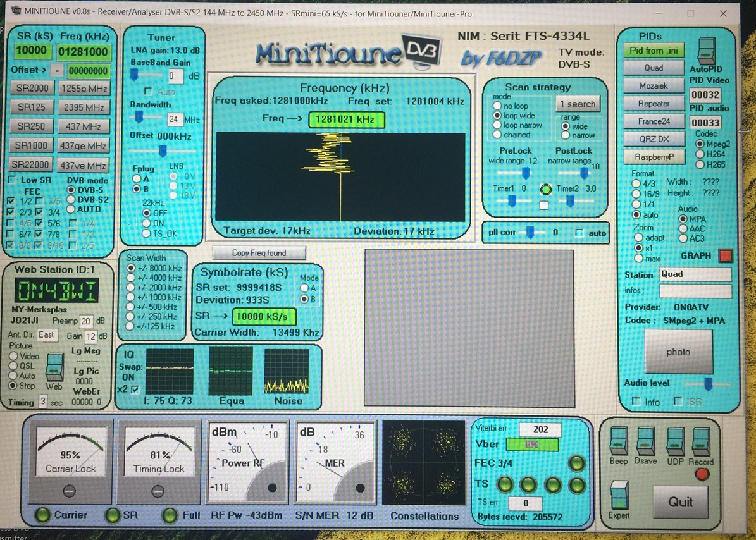Click the Noise scope display
This screenshot has height=540, width=756.
tap(287, 371)
